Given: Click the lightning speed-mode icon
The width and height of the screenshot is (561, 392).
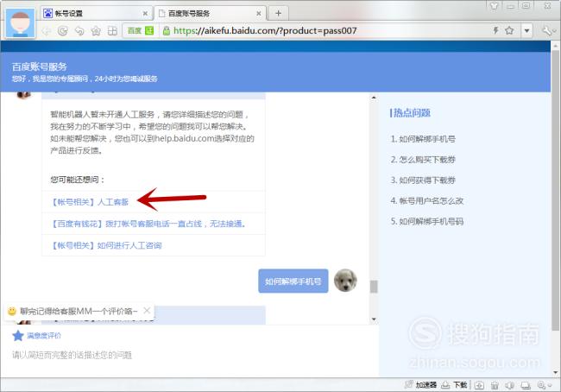Looking at the screenshot, I should pyautogui.click(x=496, y=30).
